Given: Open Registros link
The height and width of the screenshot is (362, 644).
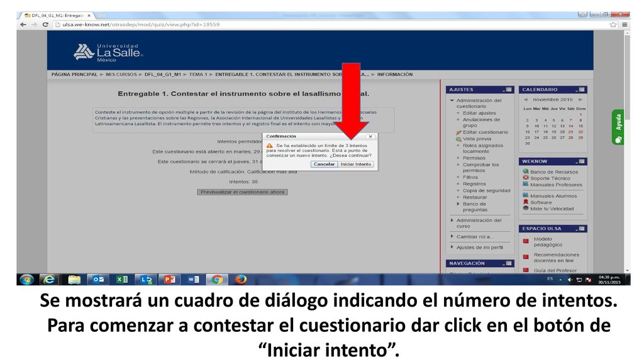Looking at the screenshot, I should [x=474, y=184].
